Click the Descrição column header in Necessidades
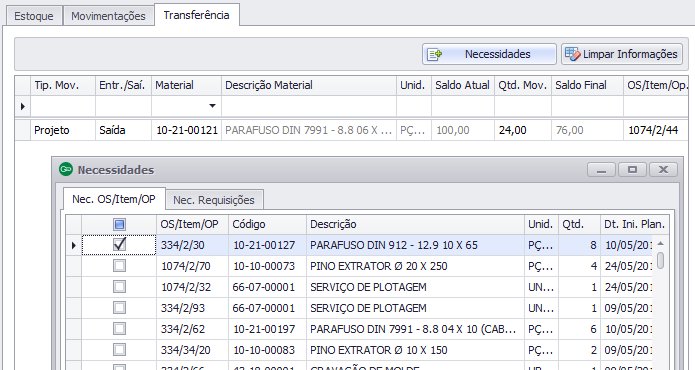Screen dimensions: 695x370 pos(415,224)
